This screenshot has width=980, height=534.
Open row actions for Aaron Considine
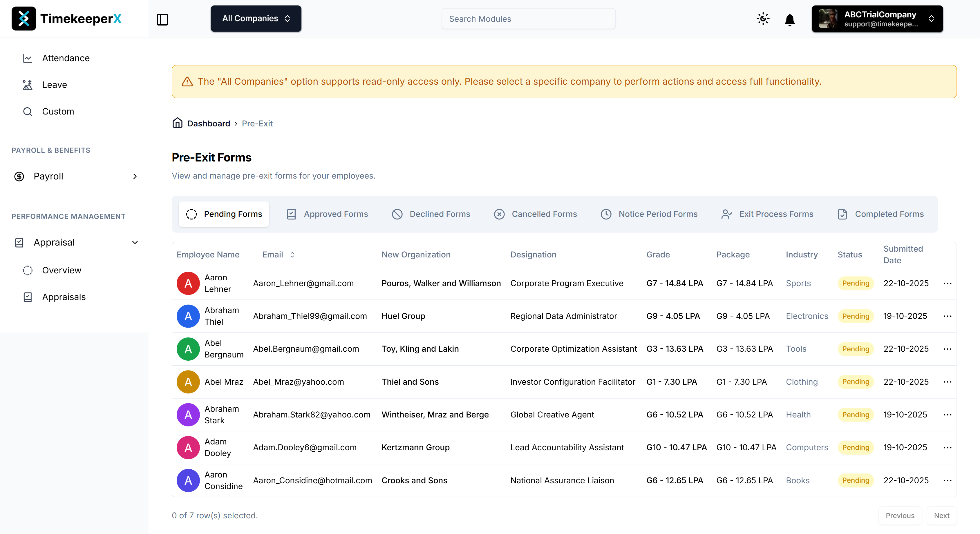[x=948, y=480]
